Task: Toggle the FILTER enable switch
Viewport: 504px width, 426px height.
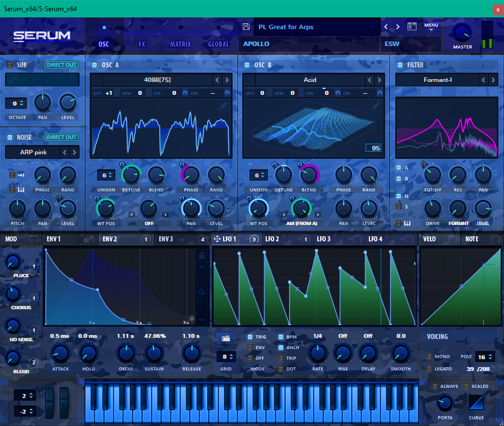Action: [400, 65]
